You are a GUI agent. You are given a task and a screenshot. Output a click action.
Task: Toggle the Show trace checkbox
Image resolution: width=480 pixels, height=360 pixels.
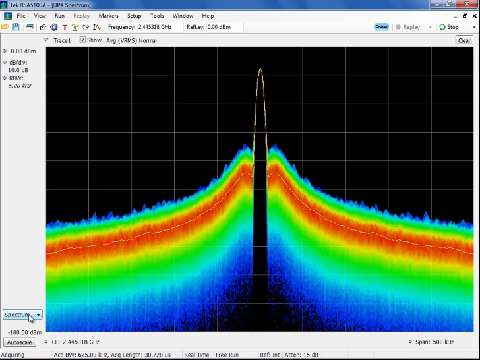coord(83,40)
